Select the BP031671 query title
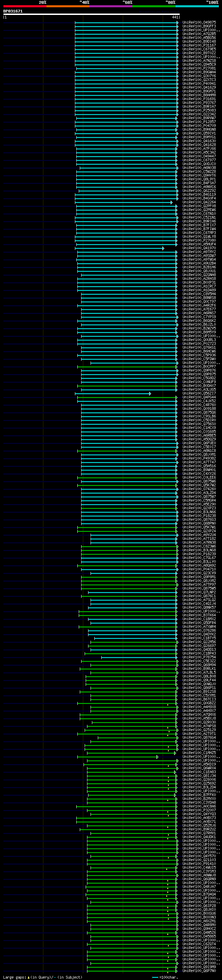 coord(13,11)
